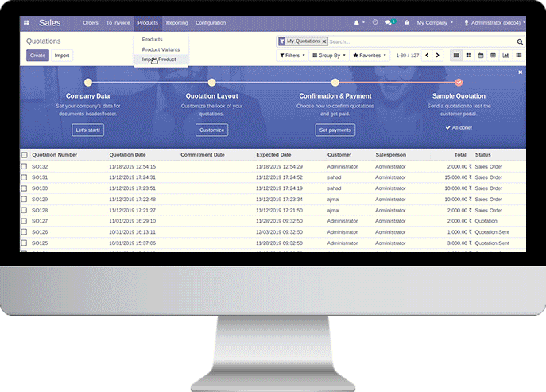546x392 pixels.
Task: Open the Products top menu
Action: point(148,22)
